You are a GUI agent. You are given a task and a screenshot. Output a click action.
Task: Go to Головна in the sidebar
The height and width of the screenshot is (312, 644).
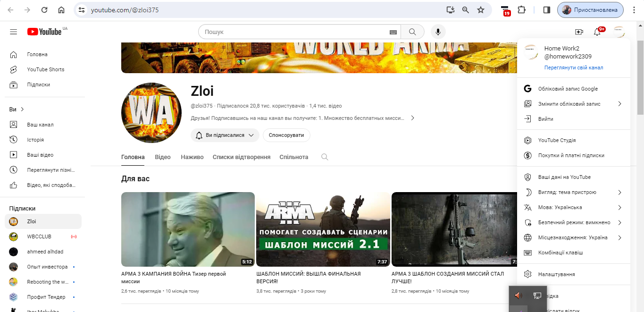(x=43, y=54)
